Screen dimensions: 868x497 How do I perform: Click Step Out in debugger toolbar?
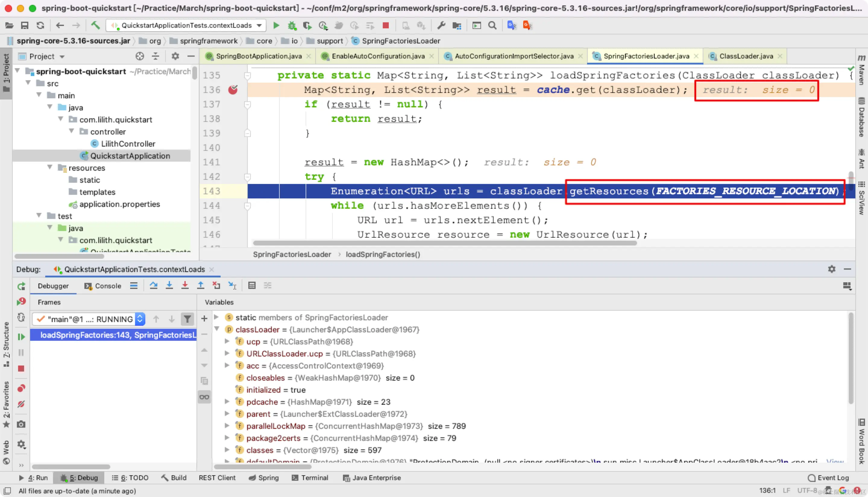[200, 286]
